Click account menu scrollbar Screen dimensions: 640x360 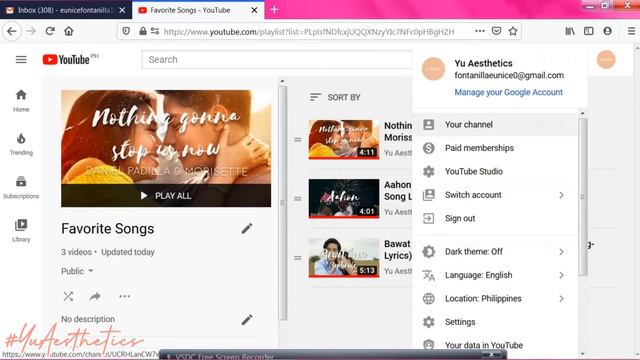point(582,197)
